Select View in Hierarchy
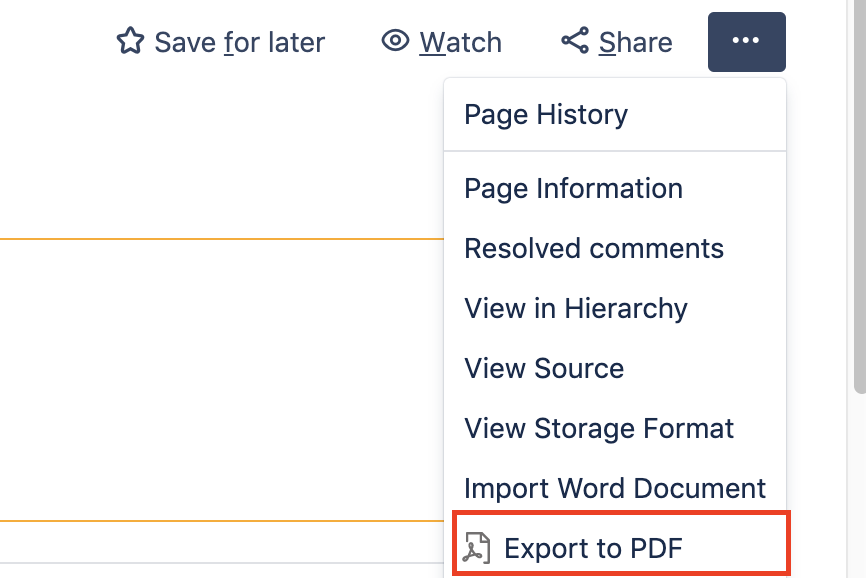866x578 pixels. (575, 308)
